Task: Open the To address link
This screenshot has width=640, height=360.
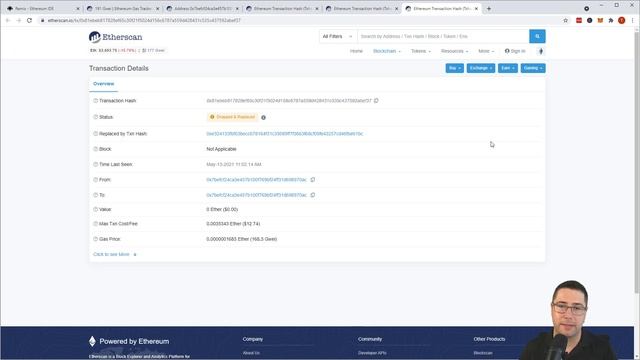Action: pyautogui.click(x=256, y=195)
